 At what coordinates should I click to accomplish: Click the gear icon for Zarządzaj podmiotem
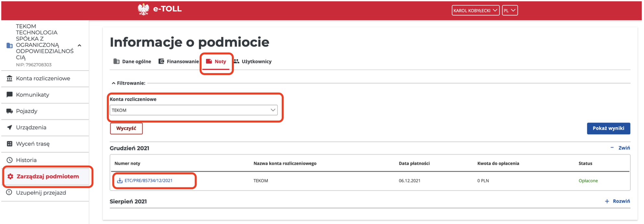point(10,176)
